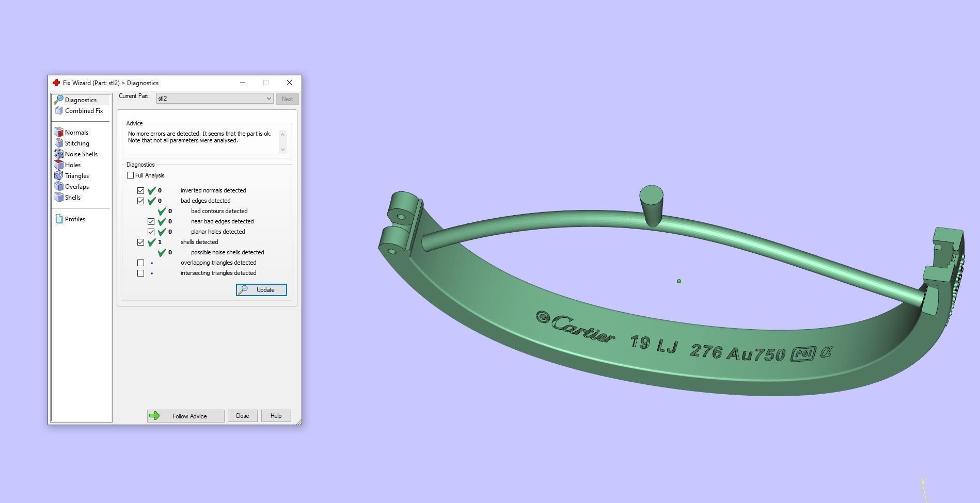
Task: Click the green check beside bad contours
Action: click(162, 211)
